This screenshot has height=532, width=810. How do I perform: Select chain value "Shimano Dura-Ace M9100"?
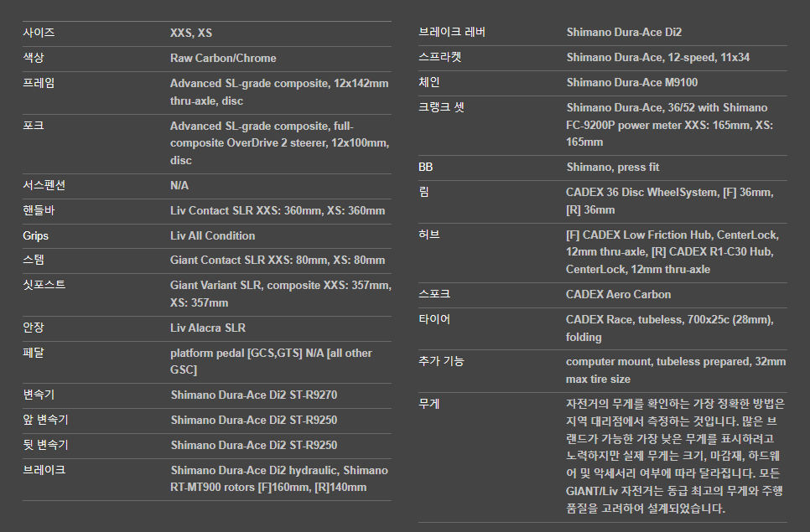pyautogui.click(x=631, y=83)
